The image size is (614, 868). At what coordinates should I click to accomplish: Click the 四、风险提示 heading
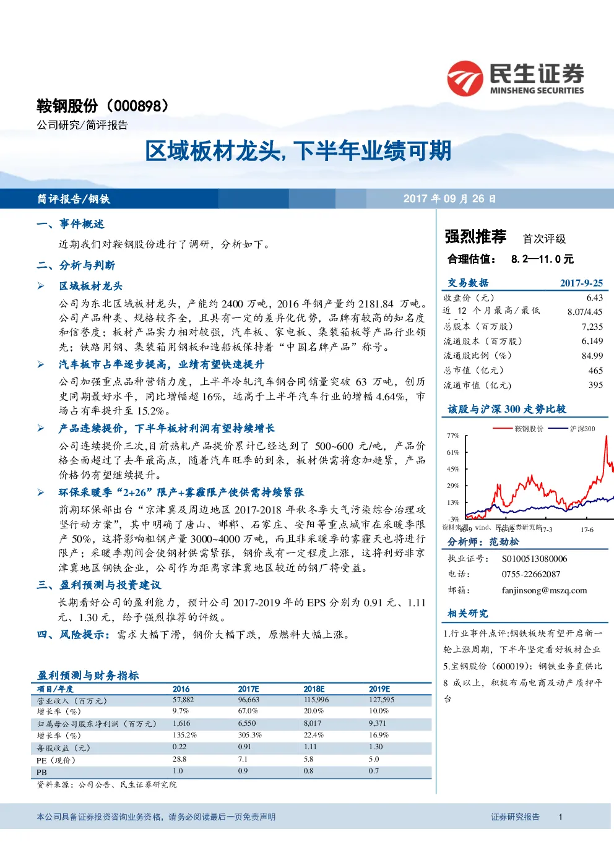[x=74, y=635]
